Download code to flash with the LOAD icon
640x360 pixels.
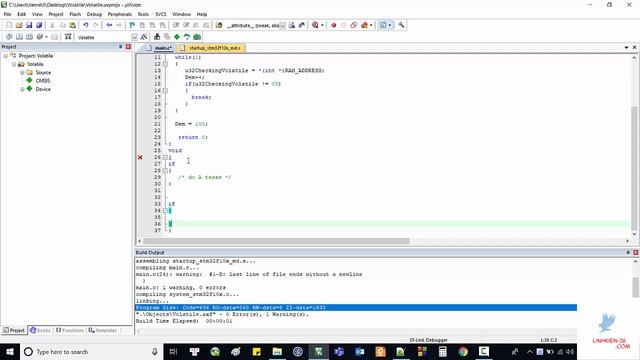(x=68, y=37)
